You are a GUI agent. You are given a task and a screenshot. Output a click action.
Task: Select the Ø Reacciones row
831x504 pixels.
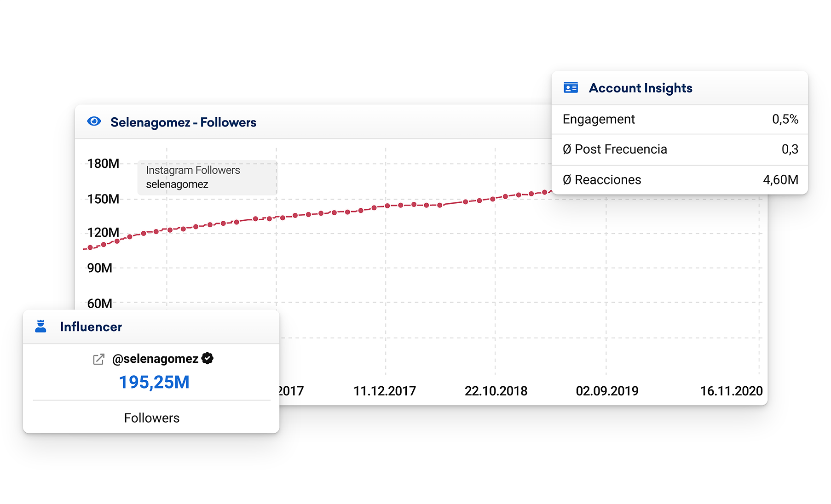[x=680, y=180]
